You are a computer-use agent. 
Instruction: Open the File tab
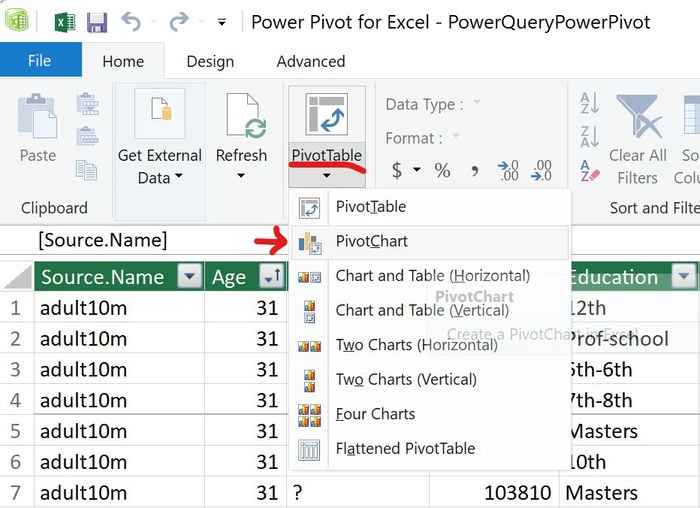coord(40,60)
